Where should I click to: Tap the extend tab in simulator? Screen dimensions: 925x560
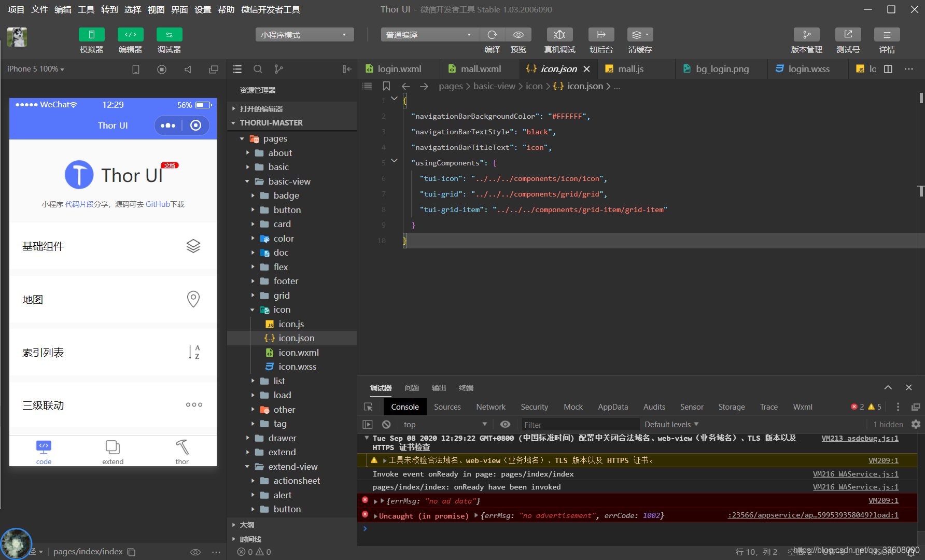point(113,452)
